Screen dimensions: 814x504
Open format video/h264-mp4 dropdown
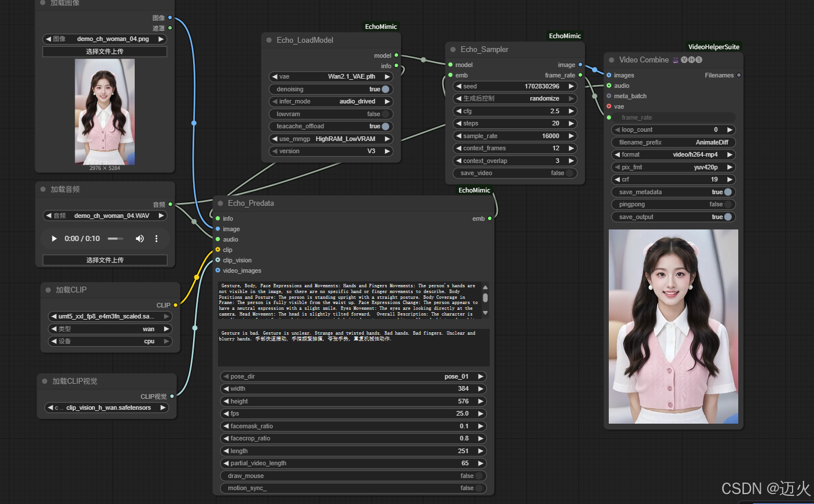pos(674,155)
